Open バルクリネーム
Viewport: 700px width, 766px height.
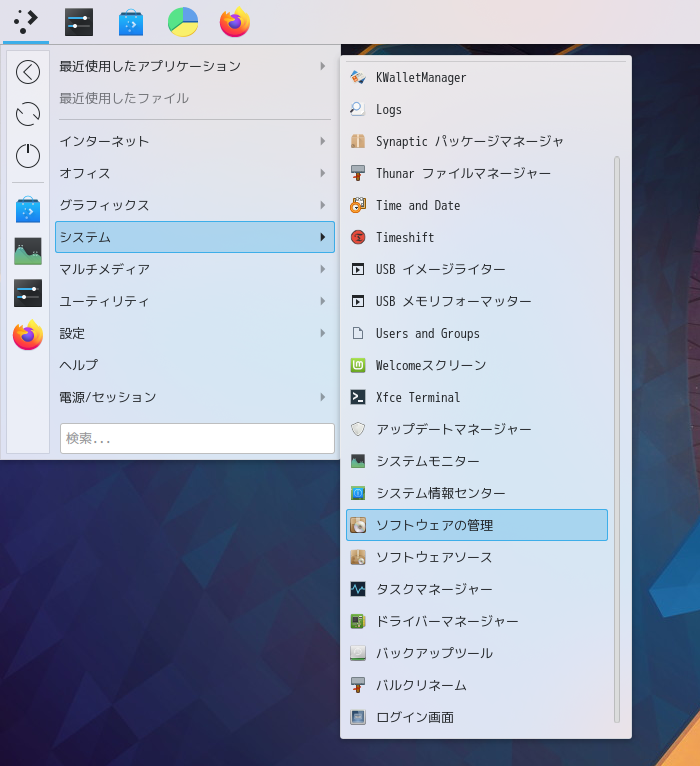click(477, 685)
